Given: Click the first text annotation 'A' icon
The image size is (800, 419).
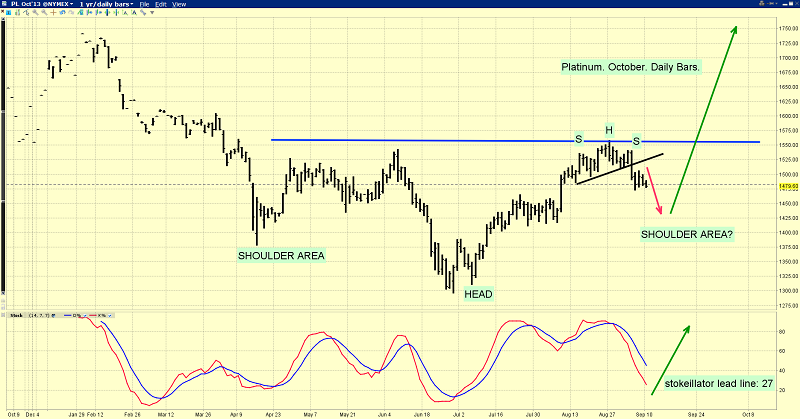Looking at the screenshot, I should click(125, 12).
